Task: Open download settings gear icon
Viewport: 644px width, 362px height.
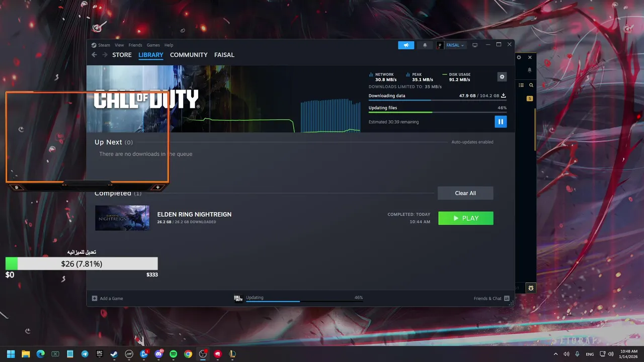Action: click(x=502, y=77)
